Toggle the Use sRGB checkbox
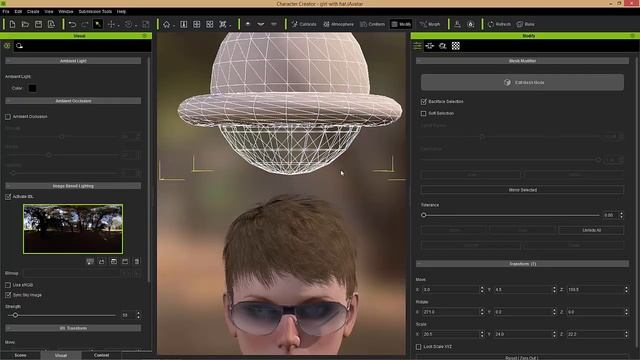Image resolution: width=640 pixels, height=360 pixels. pos(8,285)
